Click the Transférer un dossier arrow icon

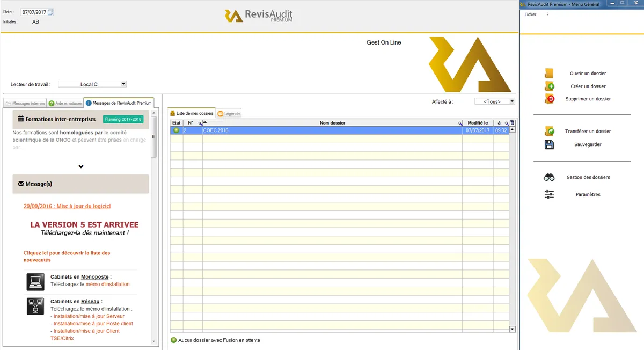(x=549, y=131)
